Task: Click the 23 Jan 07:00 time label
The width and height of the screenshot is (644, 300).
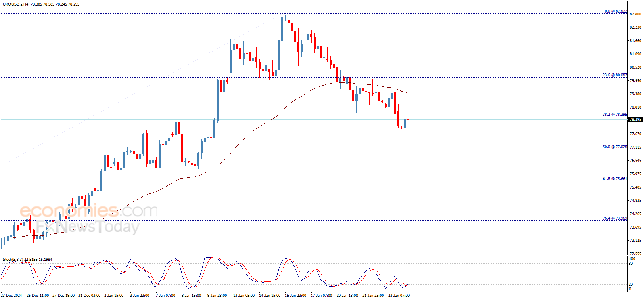Action: point(399,296)
